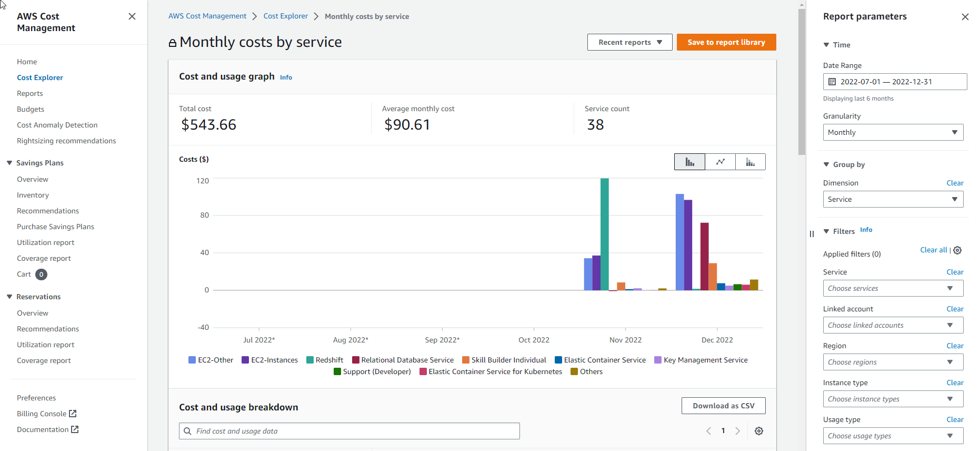Collapse the Reservations nav group

9,297
